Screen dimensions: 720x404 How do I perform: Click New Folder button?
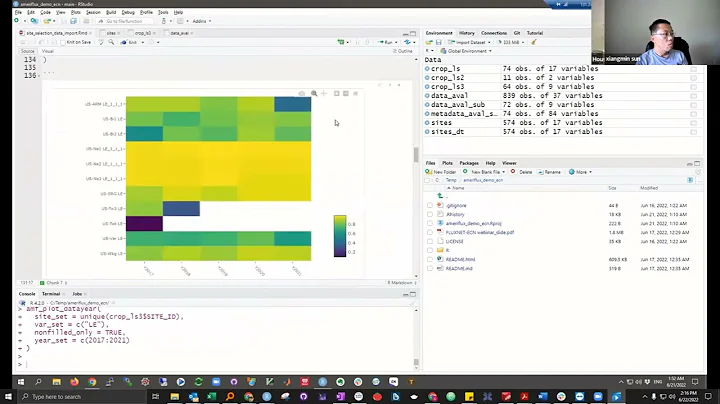click(x=441, y=172)
